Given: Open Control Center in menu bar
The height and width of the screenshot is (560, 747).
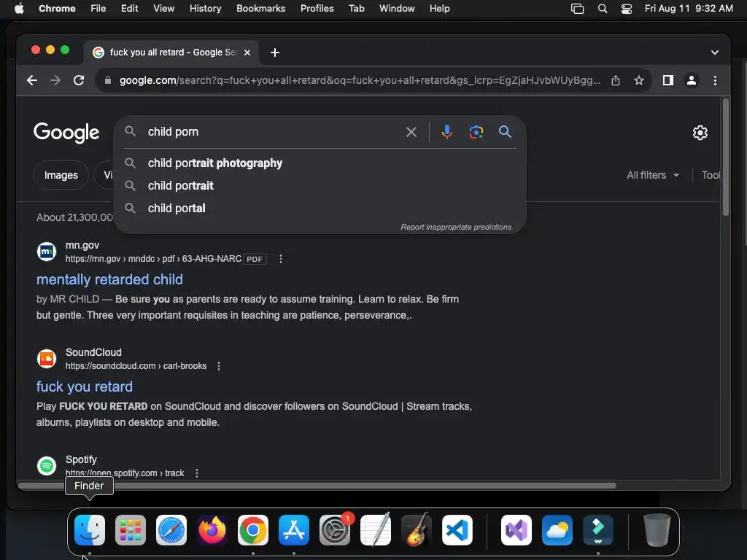Looking at the screenshot, I should (627, 9).
